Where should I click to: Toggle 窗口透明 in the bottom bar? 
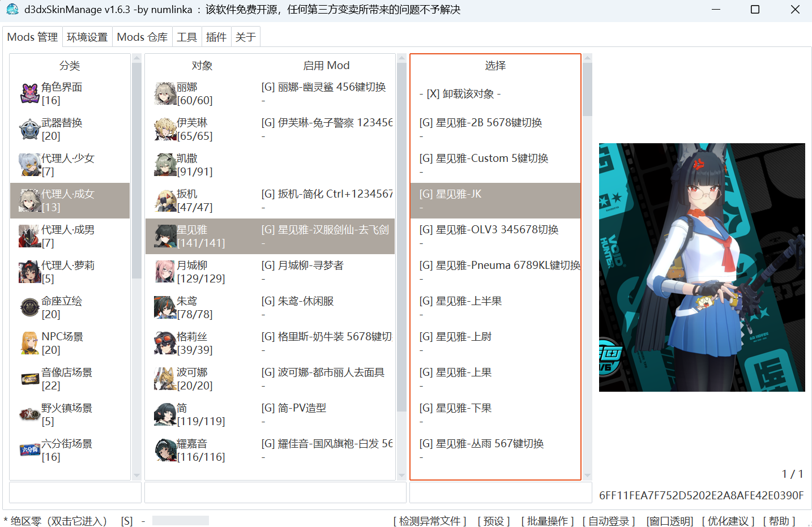point(670,521)
